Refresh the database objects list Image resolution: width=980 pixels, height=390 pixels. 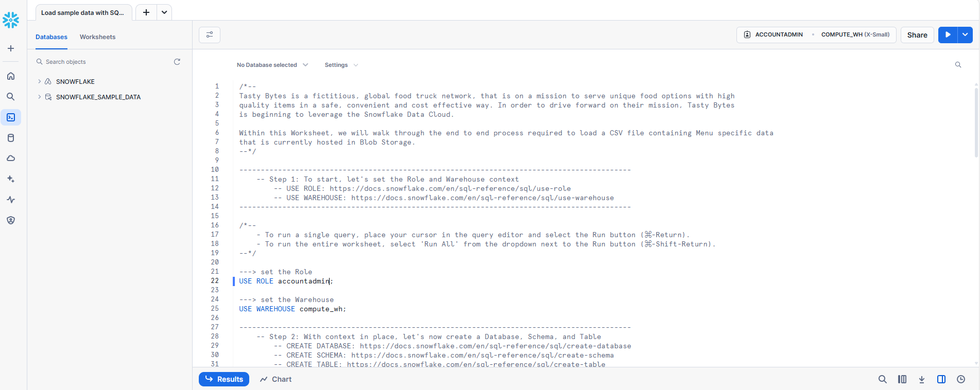pyautogui.click(x=177, y=62)
